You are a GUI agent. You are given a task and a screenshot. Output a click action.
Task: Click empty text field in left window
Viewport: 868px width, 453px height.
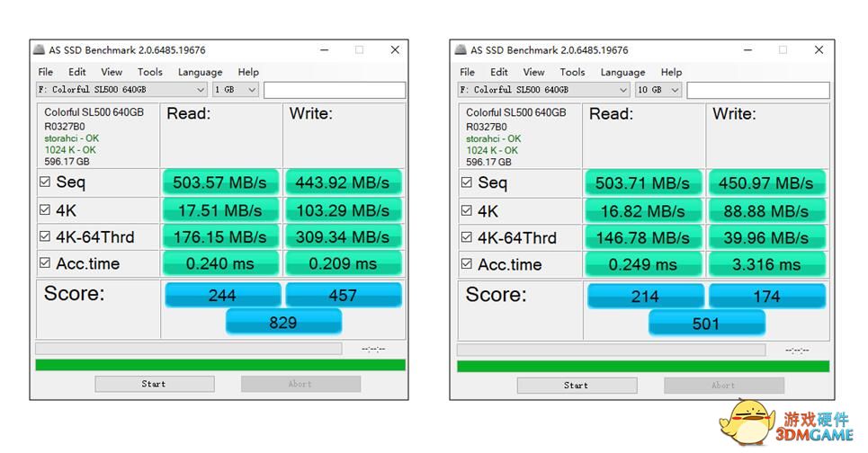[335, 90]
